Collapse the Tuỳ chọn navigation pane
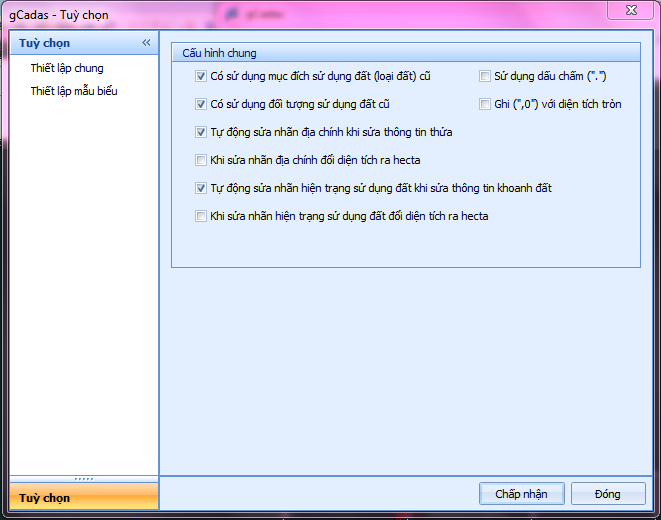This screenshot has width=661, height=520. [146, 43]
